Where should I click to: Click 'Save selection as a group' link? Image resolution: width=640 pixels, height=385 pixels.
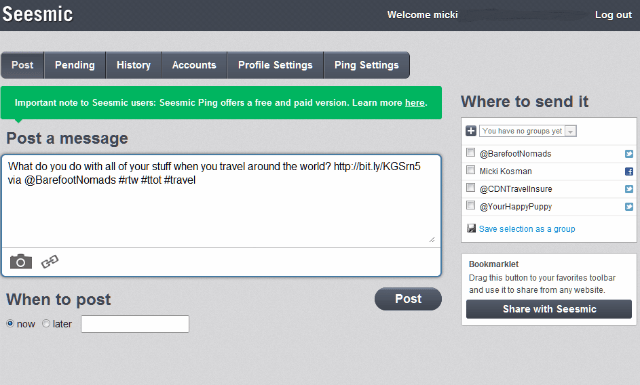pos(527,229)
